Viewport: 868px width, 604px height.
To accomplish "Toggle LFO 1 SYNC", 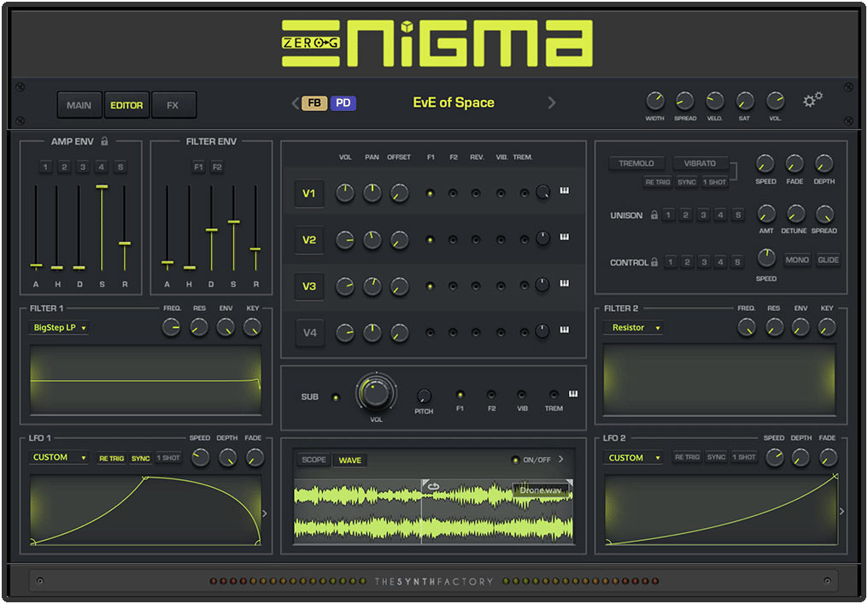I will tap(141, 459).
